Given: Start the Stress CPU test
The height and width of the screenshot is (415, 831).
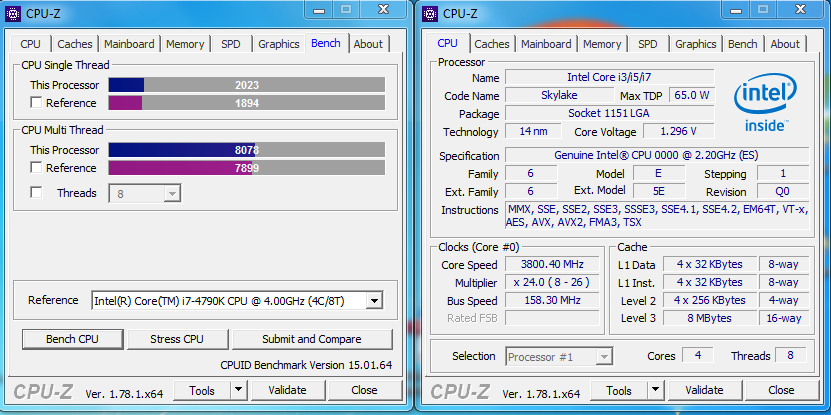Looking at the screenshot, I should point(177,339).
